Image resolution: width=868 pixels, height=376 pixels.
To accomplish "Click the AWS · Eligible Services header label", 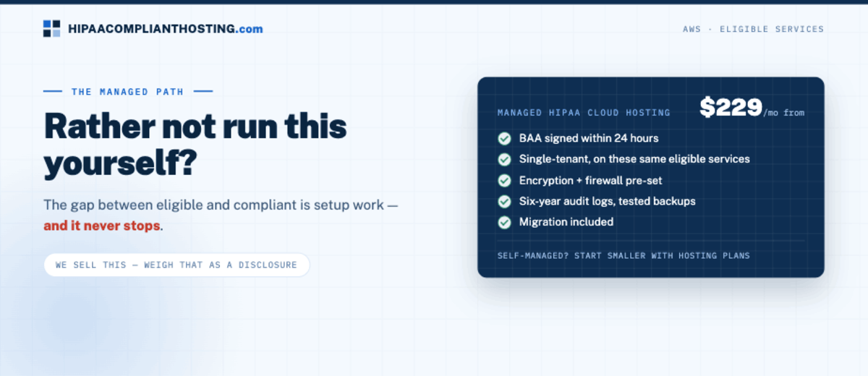I will (x=753, y=30).
